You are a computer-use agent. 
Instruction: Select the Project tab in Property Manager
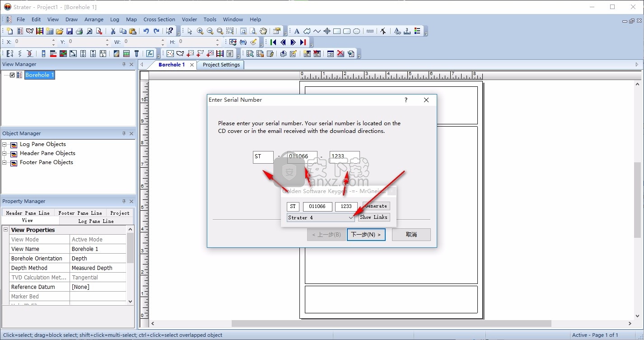120,213
